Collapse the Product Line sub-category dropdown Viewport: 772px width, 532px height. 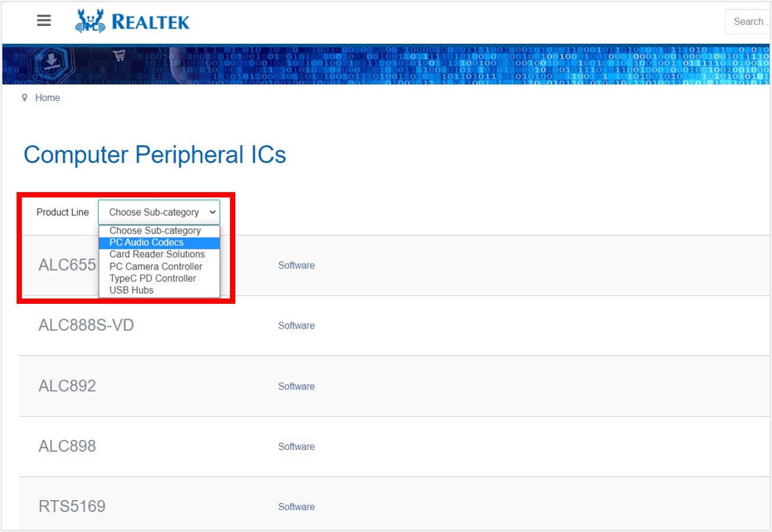(x=159, y=212)
